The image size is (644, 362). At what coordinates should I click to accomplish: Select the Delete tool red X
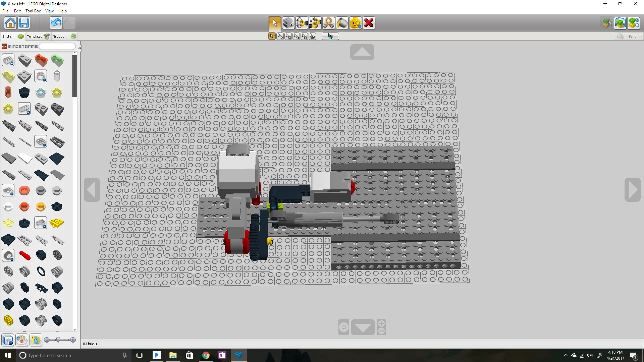[x=369, y=23]
